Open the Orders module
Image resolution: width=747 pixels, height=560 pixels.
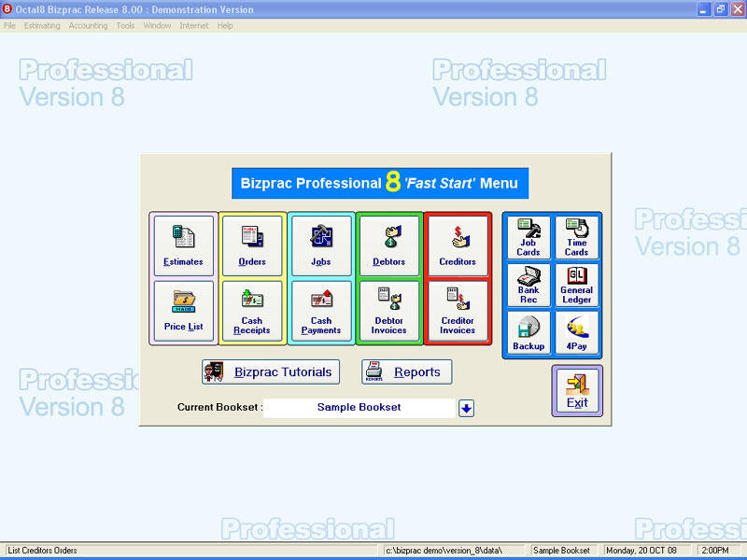pyautogui.click(x=252, y=245)
